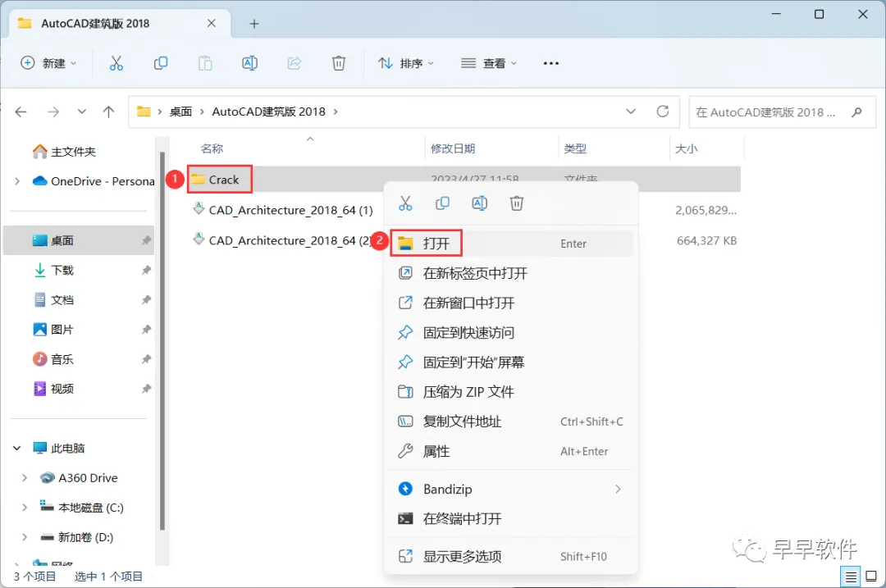This screenshot has width=886, height=588.
Task: Expand the 新加卷 (D:) node
Action: click(25, 537)
